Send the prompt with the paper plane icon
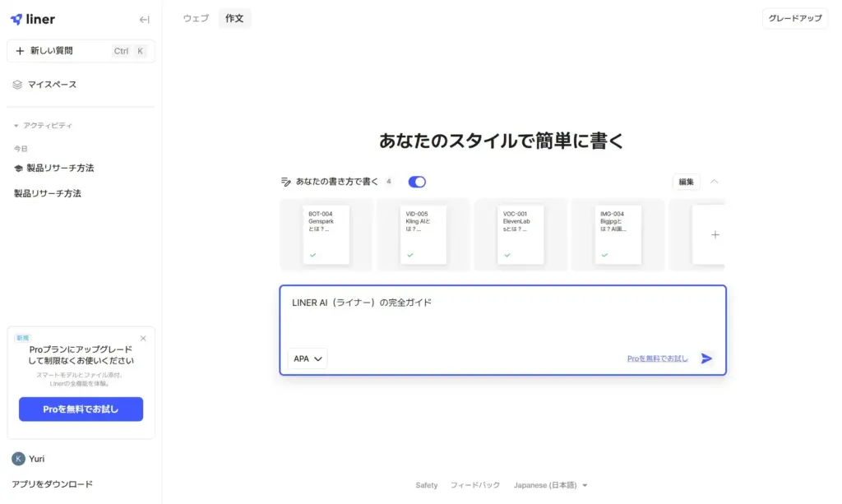 (706, 358)
